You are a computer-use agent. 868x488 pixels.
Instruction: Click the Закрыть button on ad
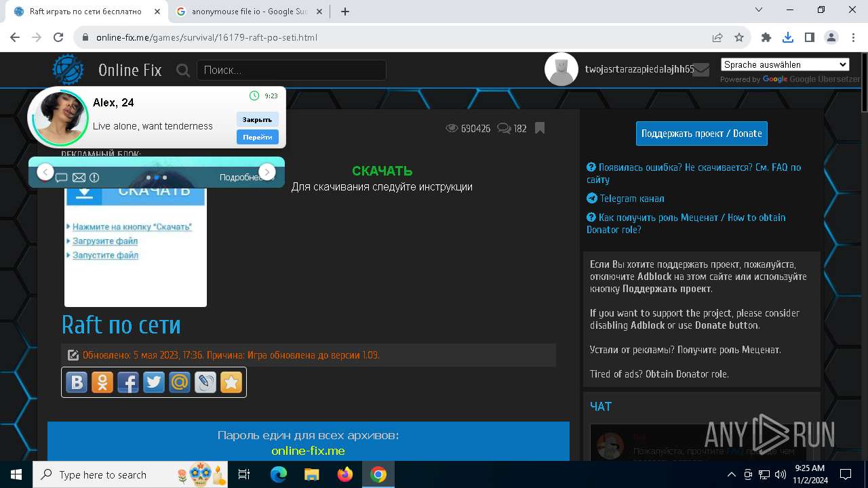[257, 119]
